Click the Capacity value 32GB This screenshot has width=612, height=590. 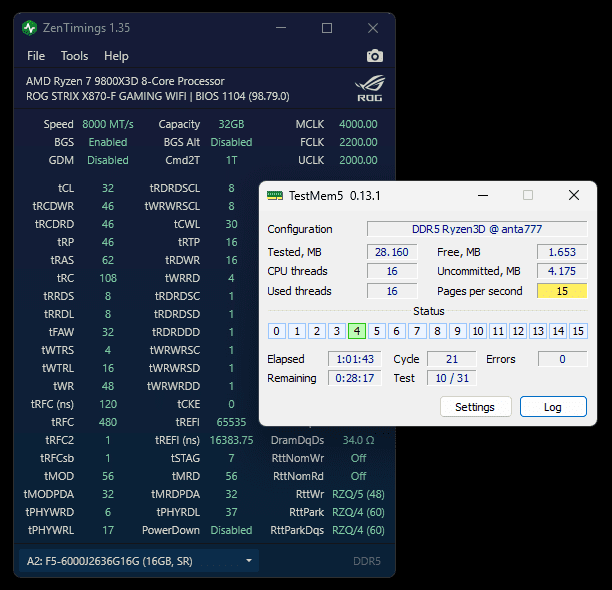(x=231, y=124)
